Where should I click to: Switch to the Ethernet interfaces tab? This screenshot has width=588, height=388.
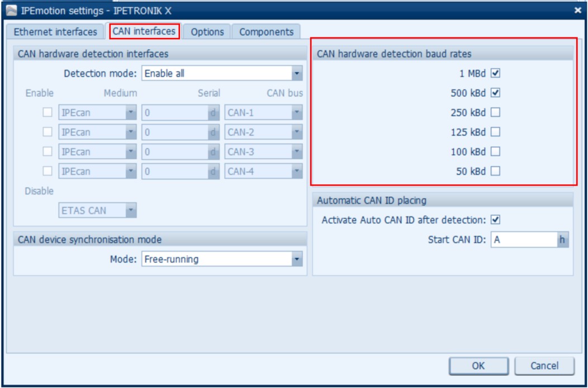[x=55, y=32]
